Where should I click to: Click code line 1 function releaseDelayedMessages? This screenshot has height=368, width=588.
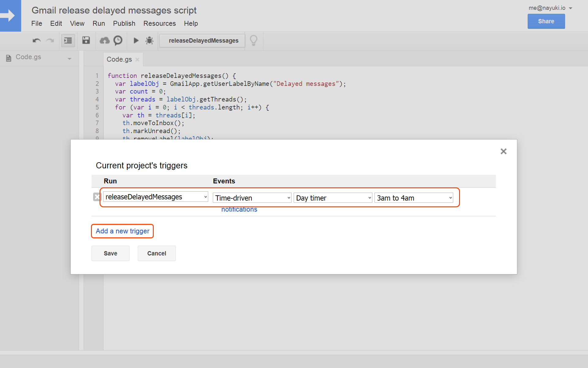172,76
